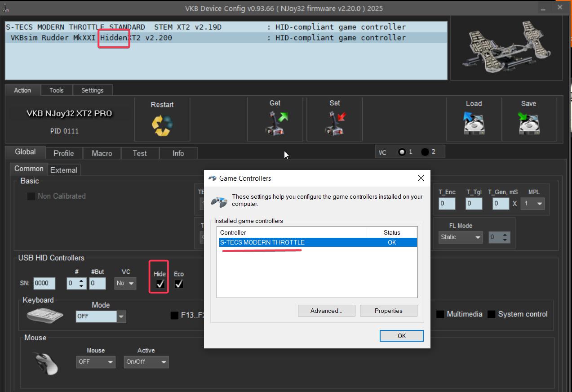Select S-TECS MODERN THROTTLE controller row

tap(318, 242)
